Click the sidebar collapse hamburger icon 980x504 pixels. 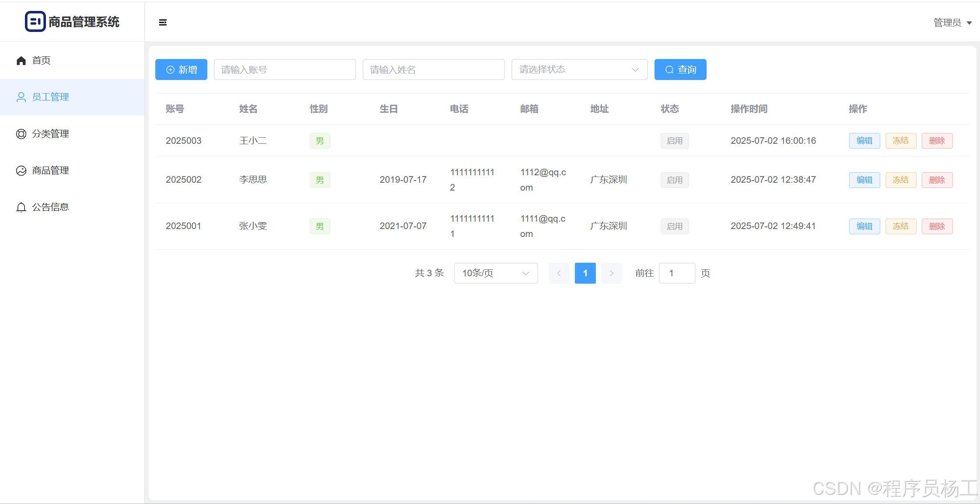(163, 22)
